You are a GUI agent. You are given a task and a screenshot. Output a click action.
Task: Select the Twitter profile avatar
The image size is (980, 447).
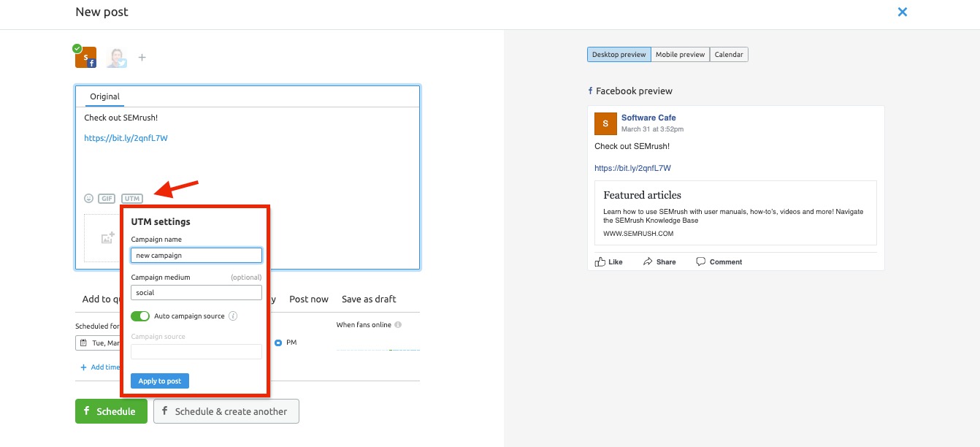[x=117, y=58]
